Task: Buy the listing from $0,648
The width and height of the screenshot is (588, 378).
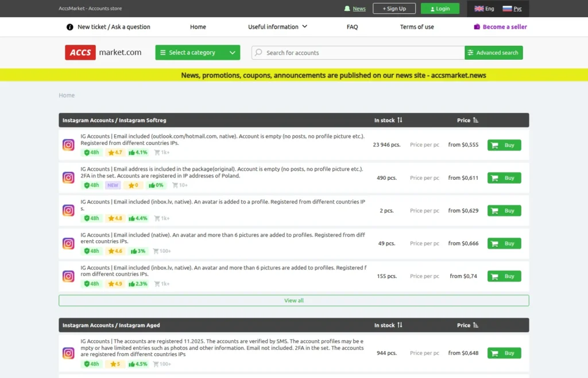Action: (x=504, y=353)
